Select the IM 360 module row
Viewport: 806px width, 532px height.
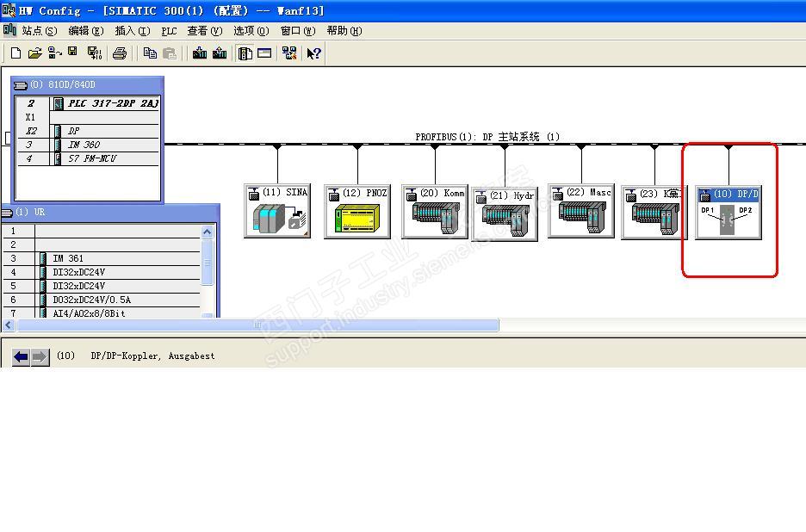(87, 145)
